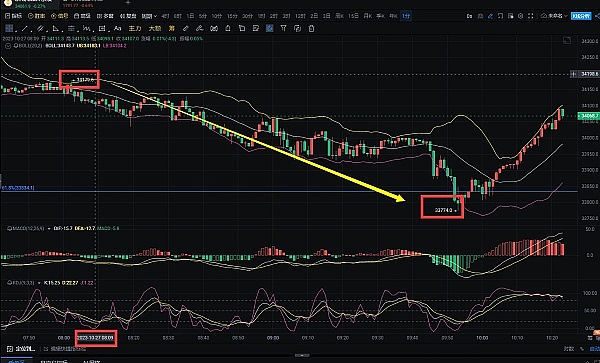Click the layout panel icon beside the gear

point(510,16)
